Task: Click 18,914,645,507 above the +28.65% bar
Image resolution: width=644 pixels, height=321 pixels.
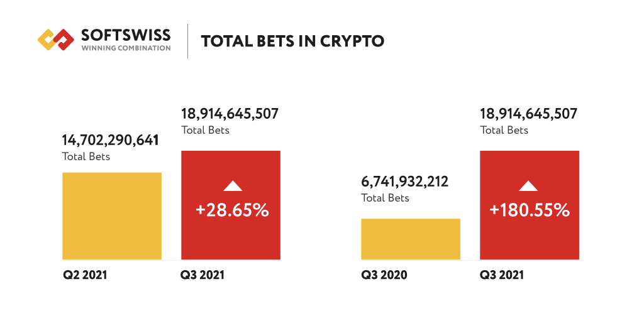Action: coord(230,114)
